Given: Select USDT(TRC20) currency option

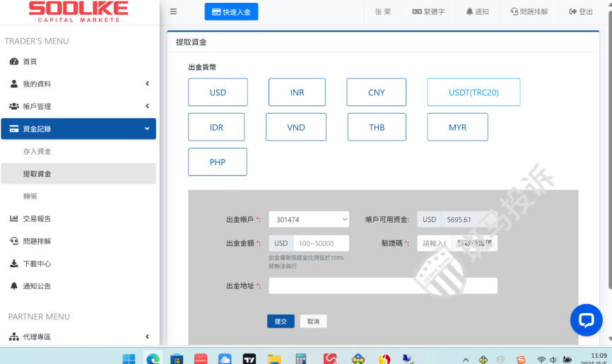Looking at the screenshot, I should pos(473,93).
